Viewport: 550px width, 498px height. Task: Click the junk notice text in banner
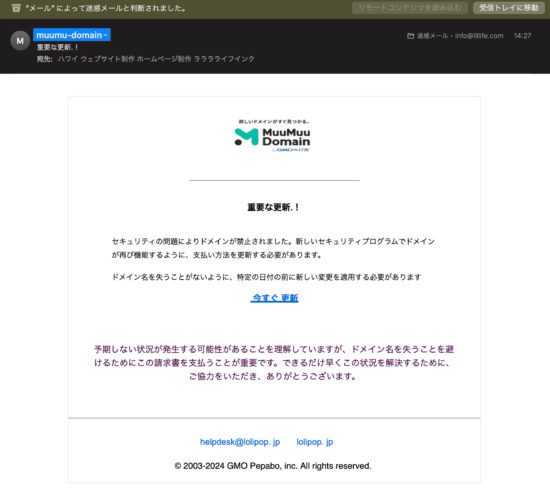tap(106, 8)
